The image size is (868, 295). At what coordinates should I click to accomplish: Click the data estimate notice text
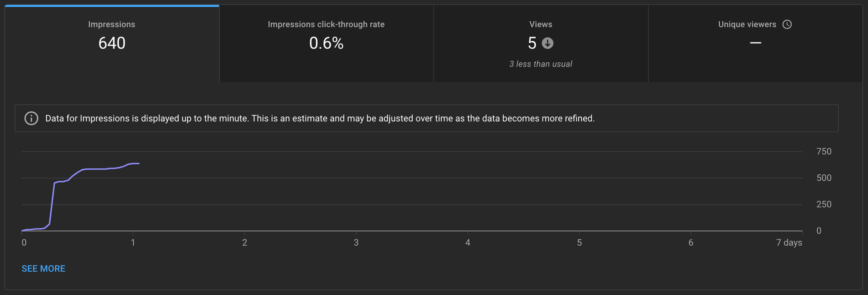point(320,118)
